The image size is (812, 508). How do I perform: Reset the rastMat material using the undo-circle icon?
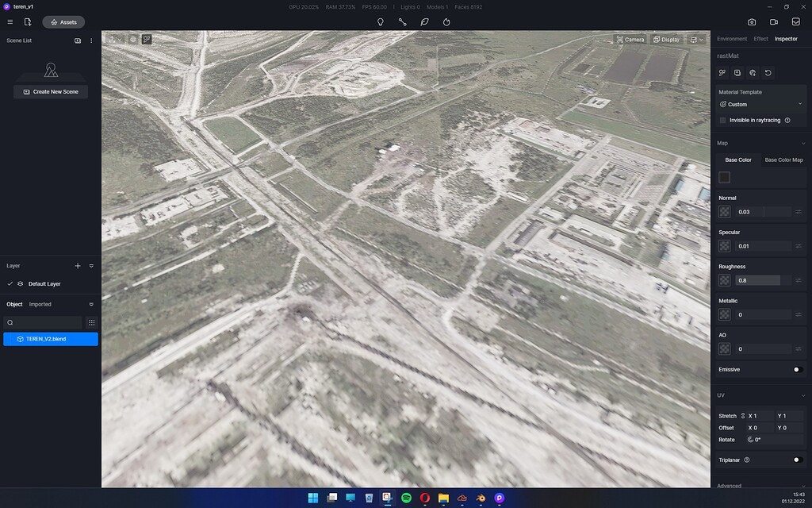tap(766, 72)
